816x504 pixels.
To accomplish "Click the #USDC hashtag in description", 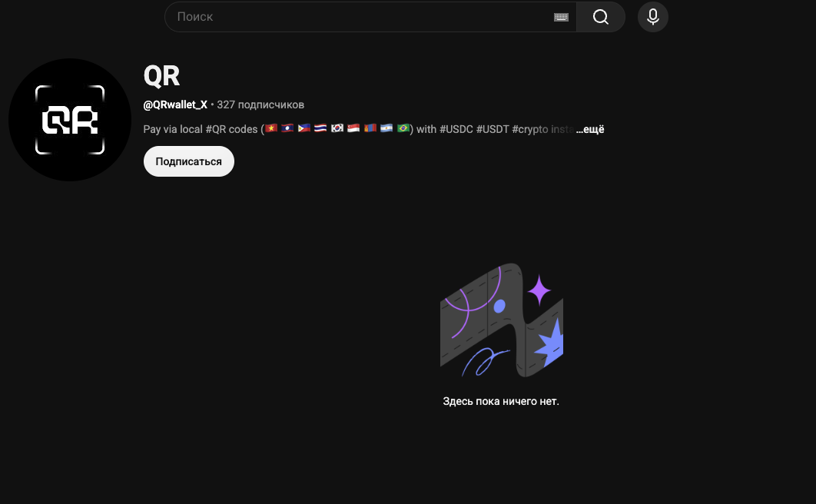I will pyautogui.click(x=456, y=130).
